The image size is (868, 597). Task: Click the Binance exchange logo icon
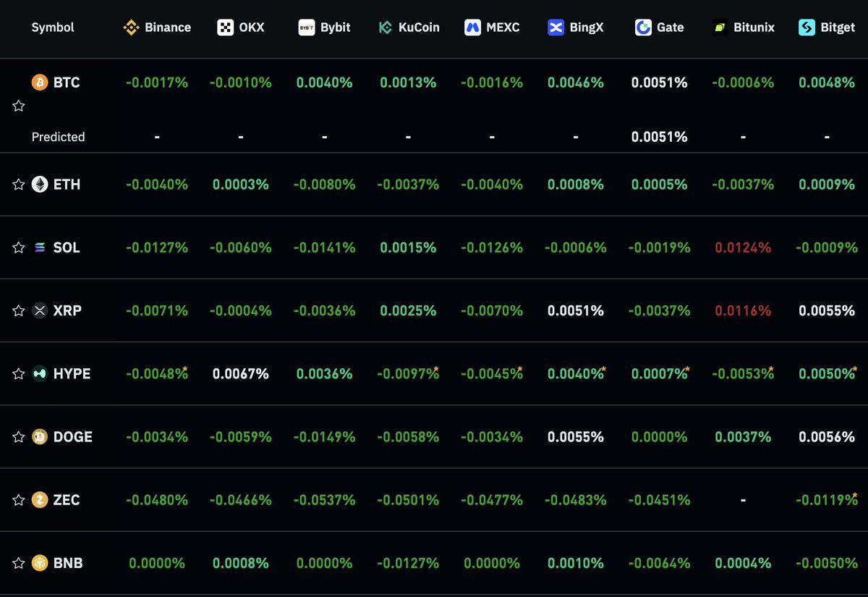point(131,27)
